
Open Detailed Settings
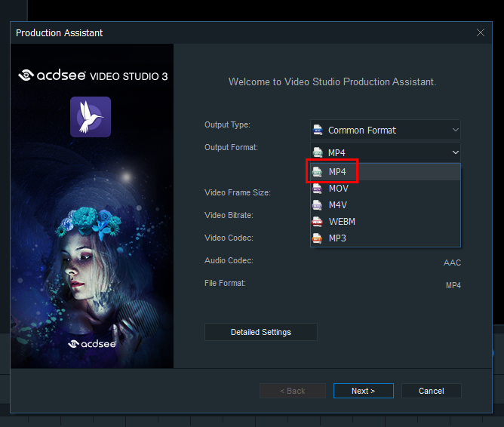click(261, 332)
